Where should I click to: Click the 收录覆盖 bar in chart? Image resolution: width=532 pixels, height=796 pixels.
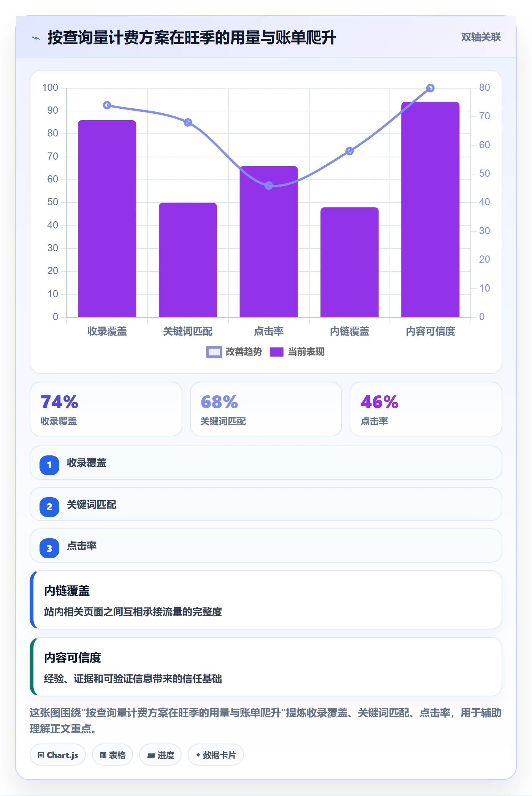click(107, 219)
